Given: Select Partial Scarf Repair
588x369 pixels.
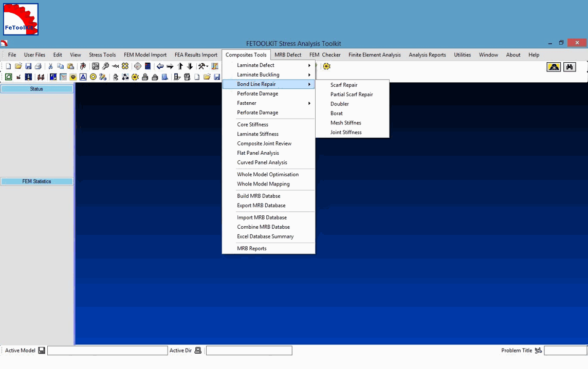Looking at the screenshot, I should [352, 95].
